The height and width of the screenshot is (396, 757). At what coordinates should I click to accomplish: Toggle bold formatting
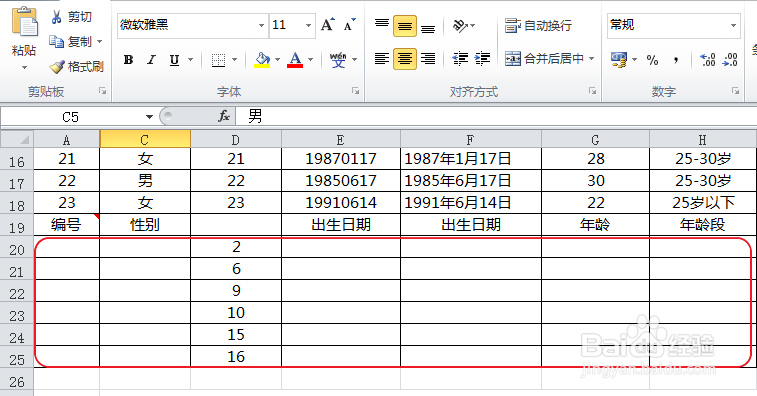pos(128,60)
